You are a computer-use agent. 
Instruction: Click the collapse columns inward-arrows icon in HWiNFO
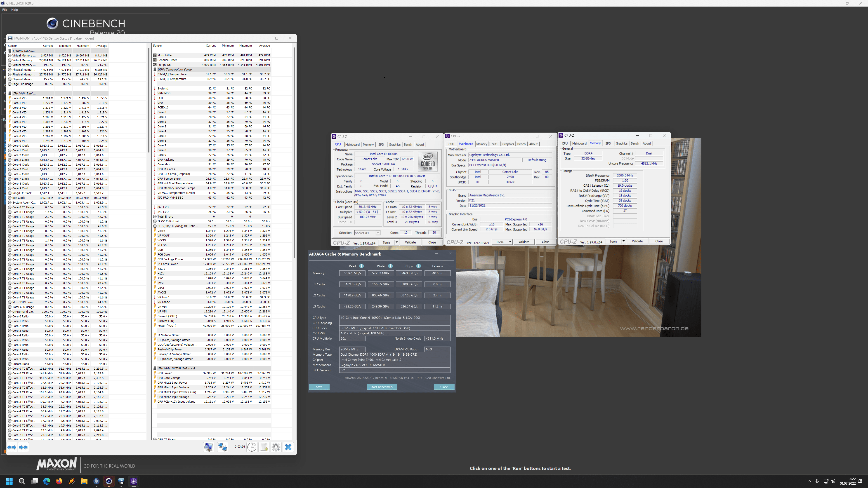pos(23,447)
